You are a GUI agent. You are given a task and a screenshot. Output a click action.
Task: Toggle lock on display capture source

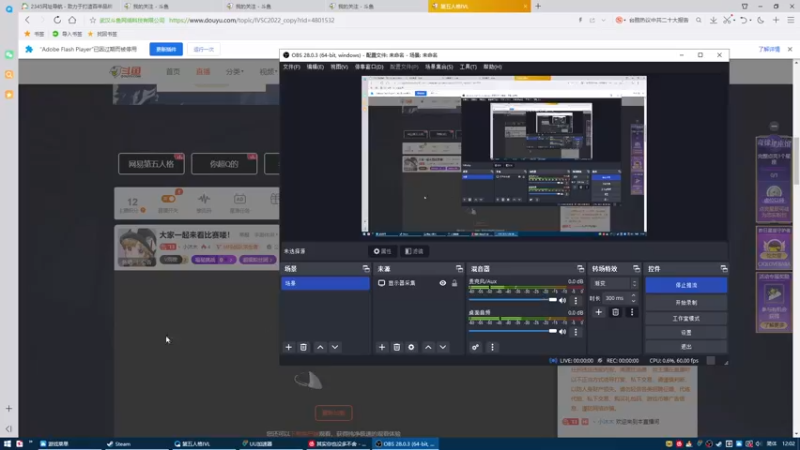coord(454,283)
